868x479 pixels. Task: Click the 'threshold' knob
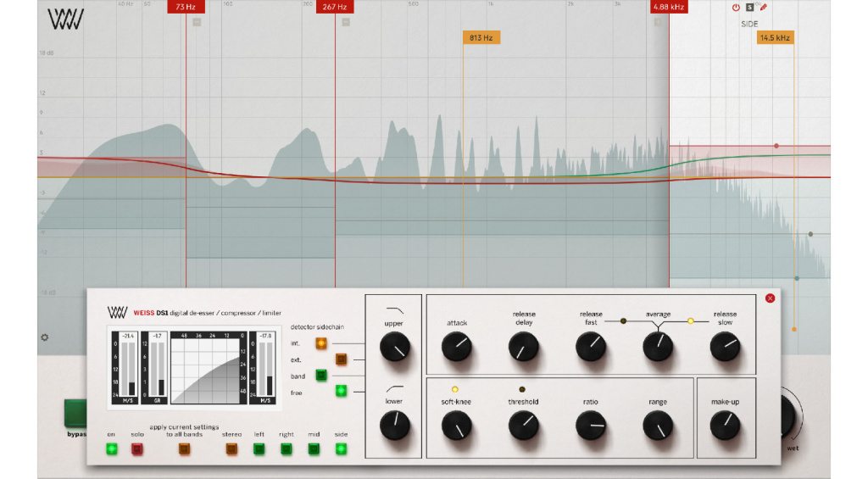pyautogui.click(x=524, y=426)
